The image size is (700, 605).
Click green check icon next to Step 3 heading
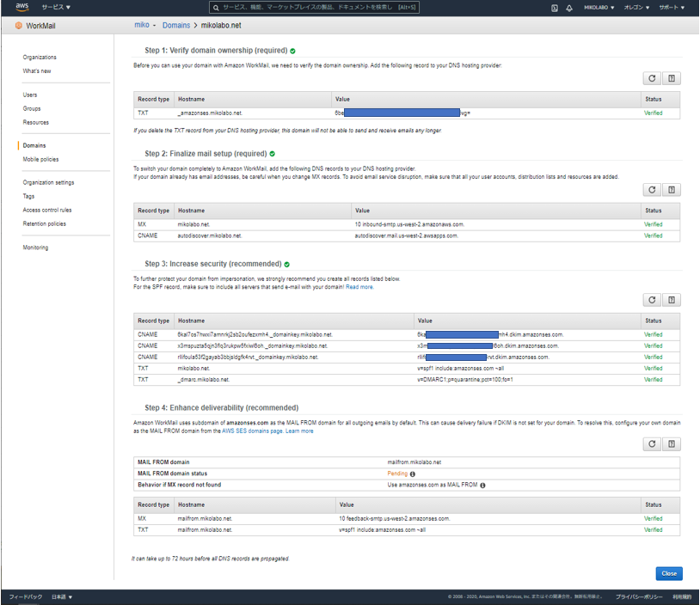(286, 264)
